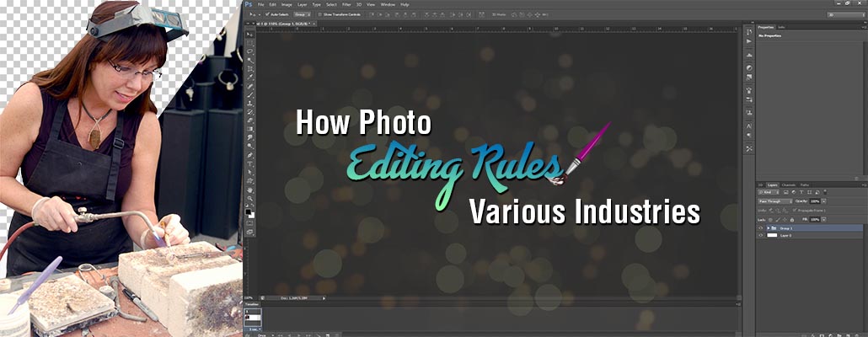Open the File menu

(x=260, y=4)
